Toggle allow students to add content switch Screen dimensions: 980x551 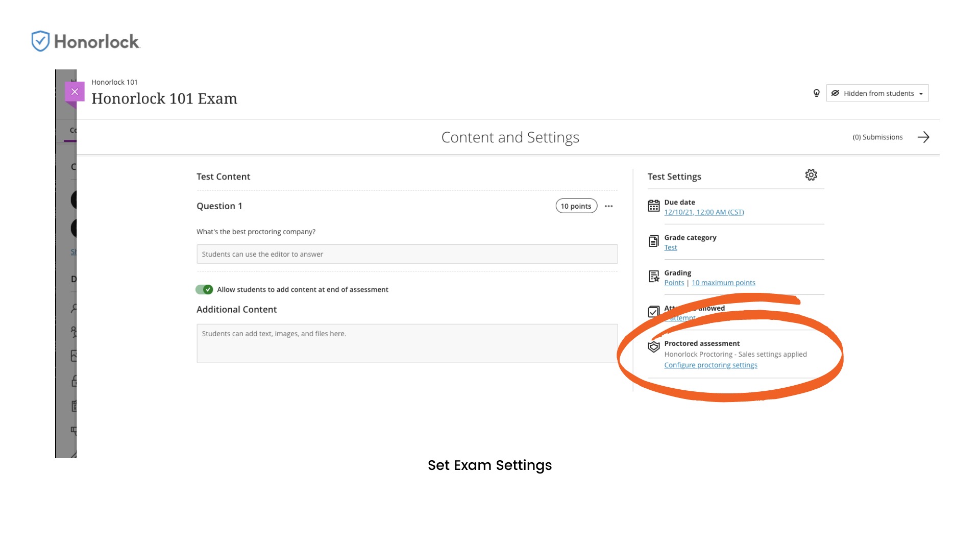pos(204,290)
